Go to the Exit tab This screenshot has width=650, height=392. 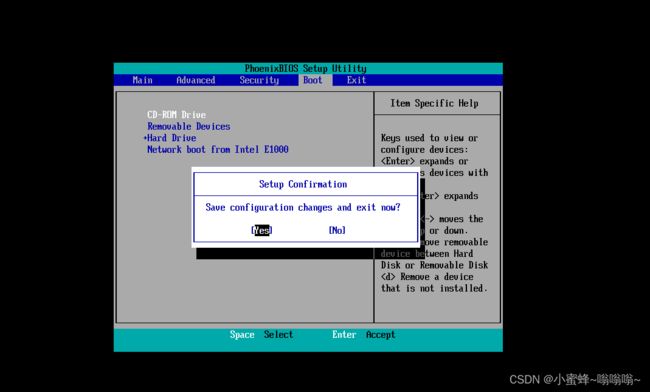point(357,80)
